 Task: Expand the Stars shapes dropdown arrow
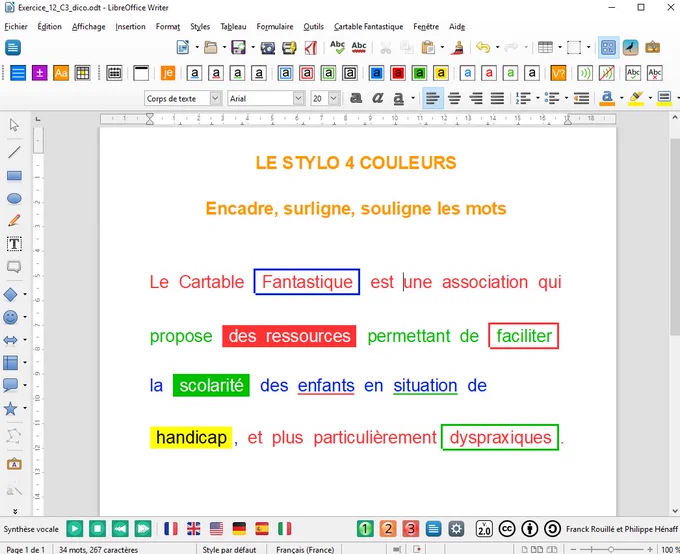point(25,408)
